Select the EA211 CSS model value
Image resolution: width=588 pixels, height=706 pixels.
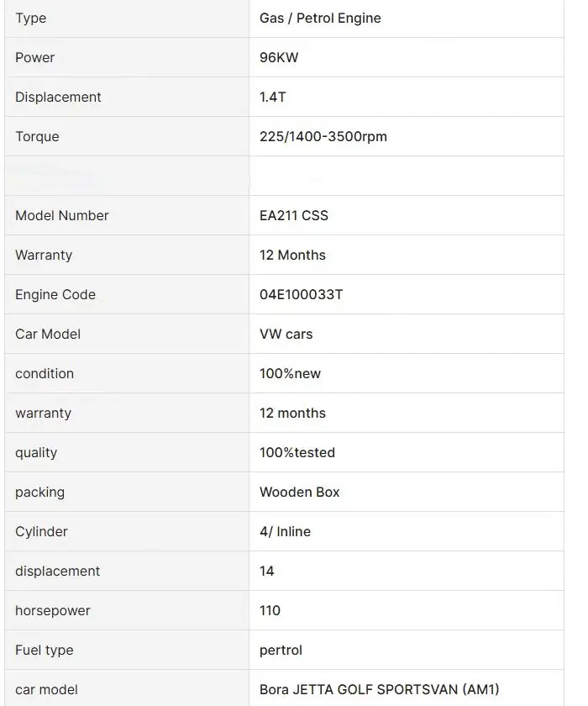[294, 215]
